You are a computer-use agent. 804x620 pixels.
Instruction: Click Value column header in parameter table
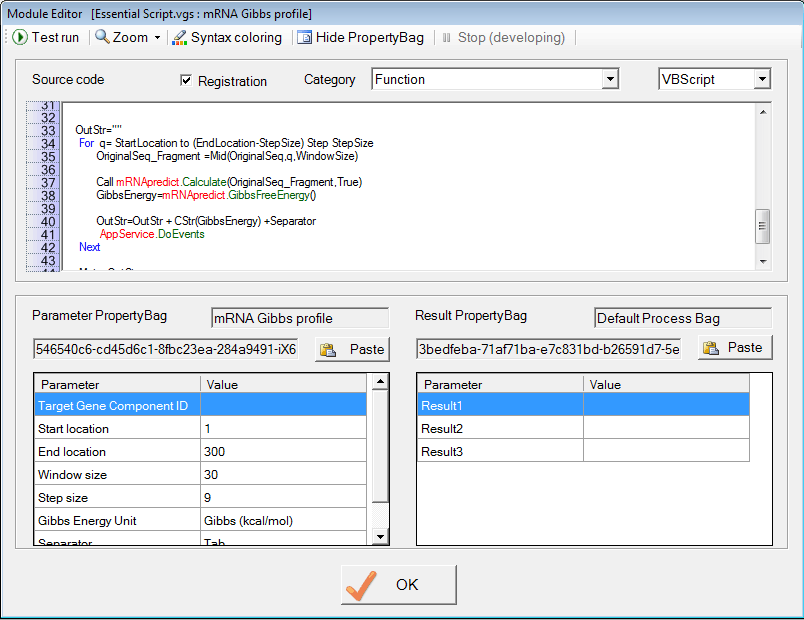(284, 384)
